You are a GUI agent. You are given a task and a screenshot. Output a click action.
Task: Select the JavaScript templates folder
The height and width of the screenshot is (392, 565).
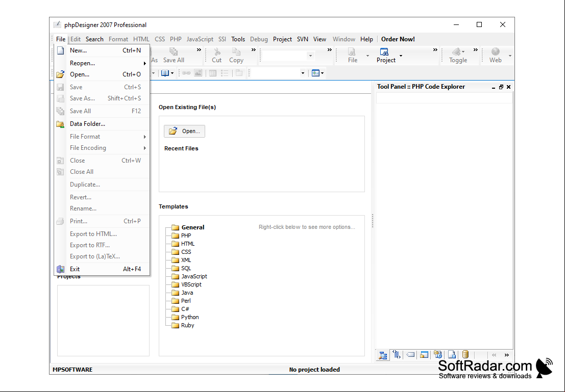pos(189,276)
